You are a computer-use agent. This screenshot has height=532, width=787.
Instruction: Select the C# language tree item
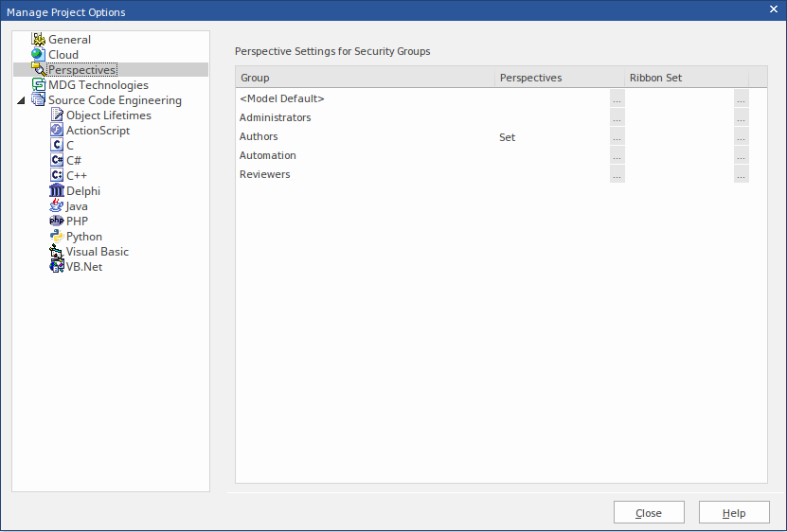point(73,161)
